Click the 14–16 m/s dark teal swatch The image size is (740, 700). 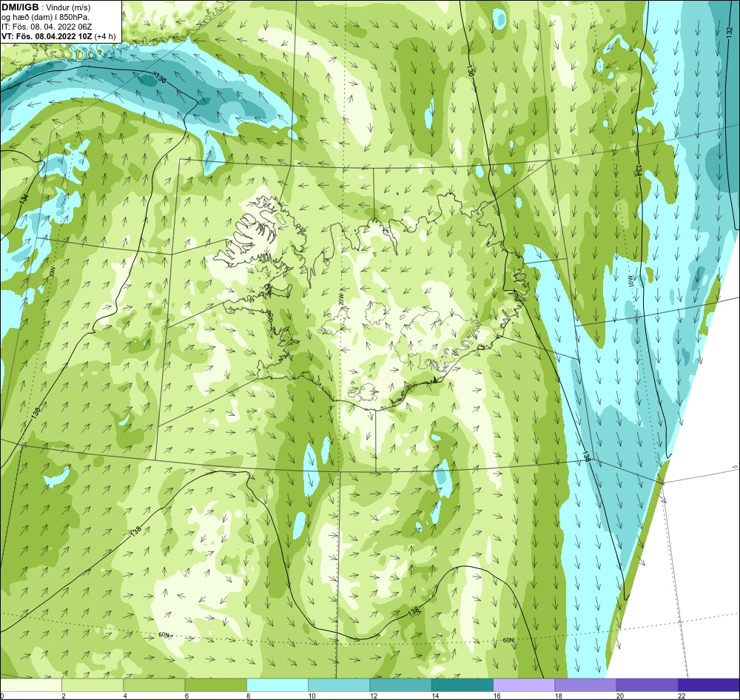click(x=462, y=684)
